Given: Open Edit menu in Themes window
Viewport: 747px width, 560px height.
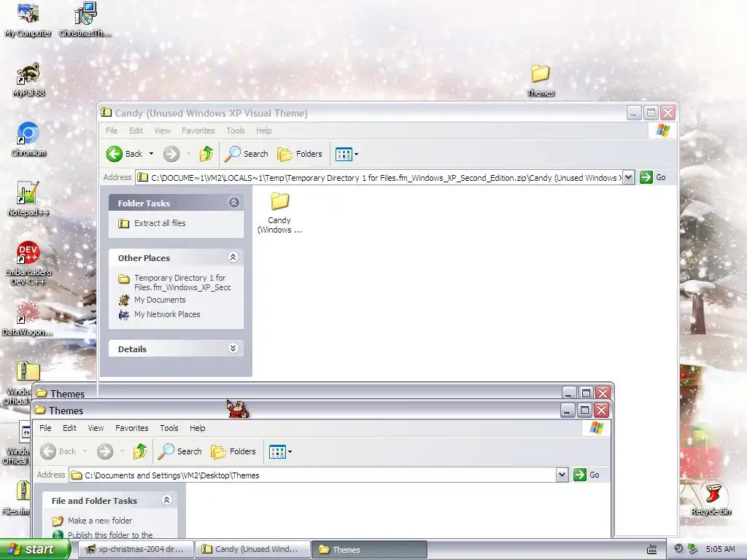Looking at the screenshot, I should [x=69, y=428].
